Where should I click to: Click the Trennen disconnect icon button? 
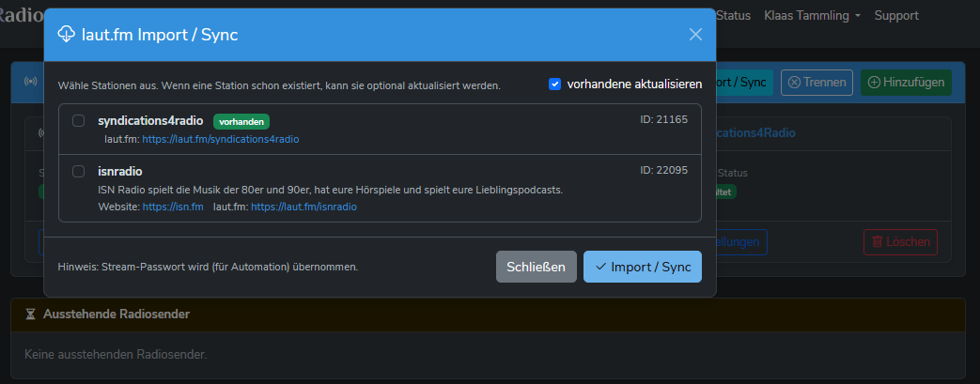794,83
